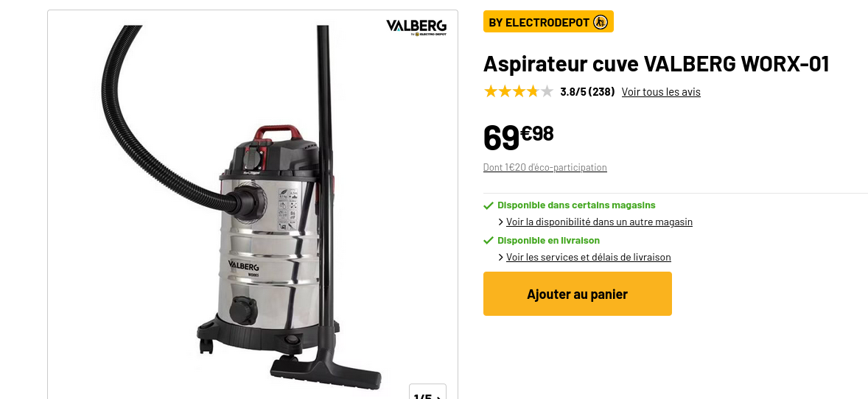Open Voir tous les avis reviews link
This screenshot has width=868, height=399.
click(x=661, y=92)
